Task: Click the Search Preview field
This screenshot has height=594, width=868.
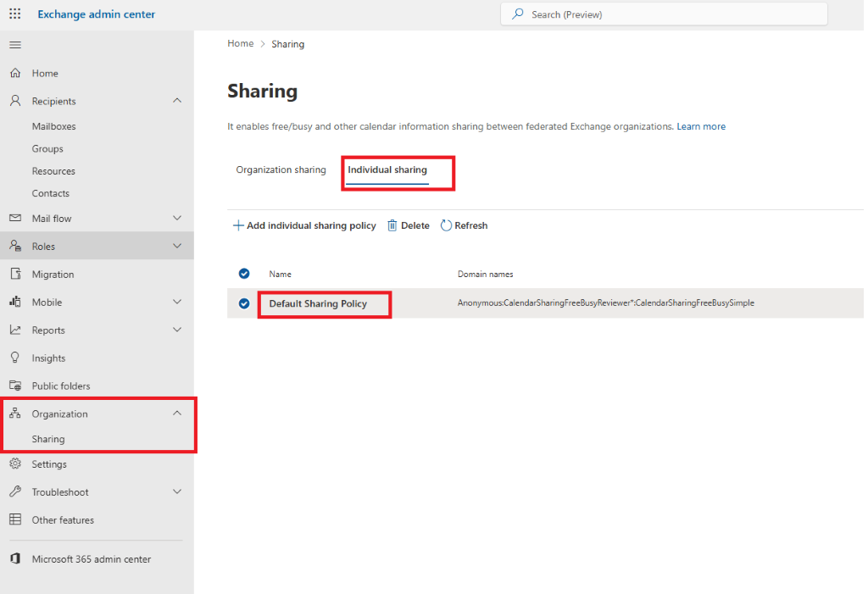Action: click(663, 14)
